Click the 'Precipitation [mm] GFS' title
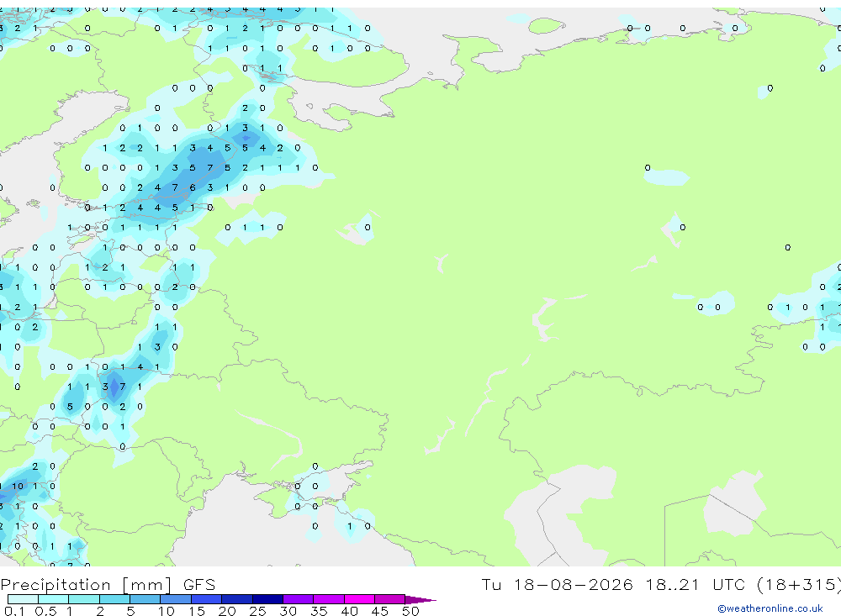 (x=108, y=584)
